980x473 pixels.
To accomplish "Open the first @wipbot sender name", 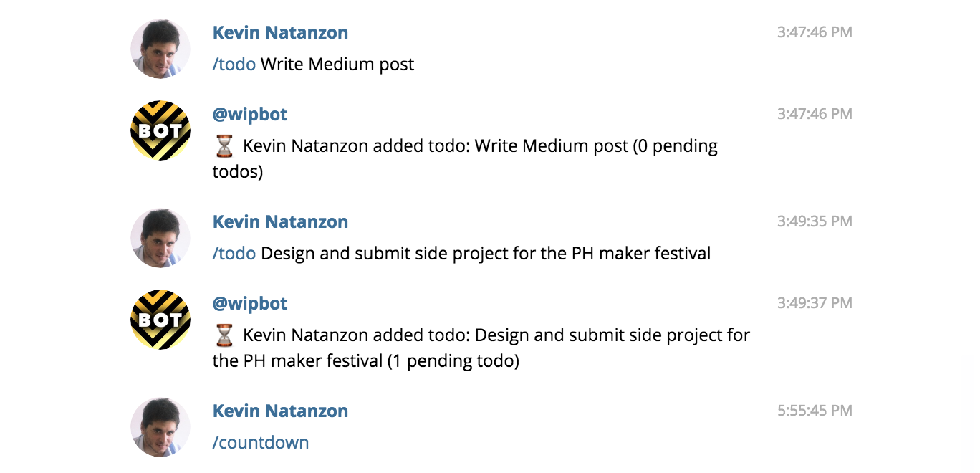I will (250, 114).
